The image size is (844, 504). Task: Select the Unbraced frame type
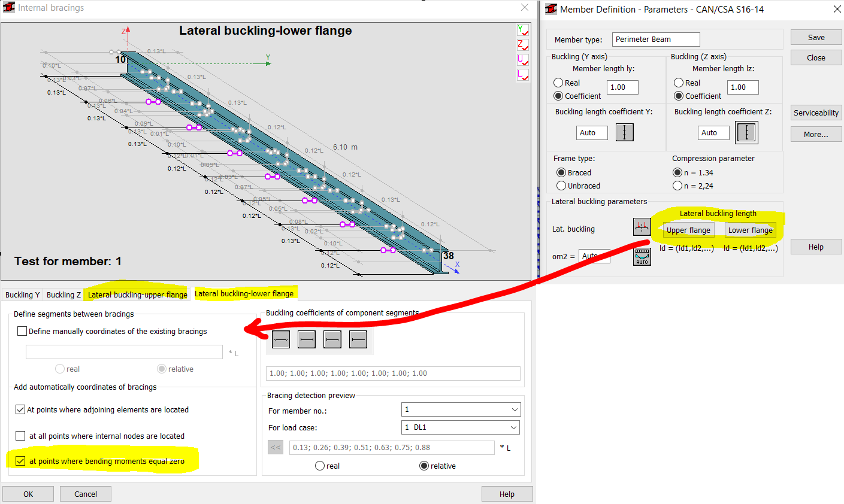tap(561, 186)
